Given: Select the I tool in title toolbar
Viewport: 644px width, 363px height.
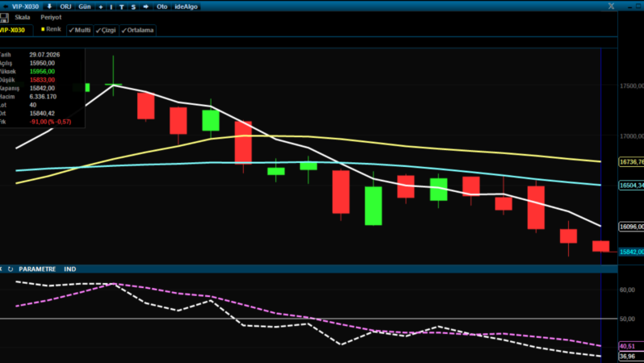Looking at the screenshot, I should pos(111,7).
